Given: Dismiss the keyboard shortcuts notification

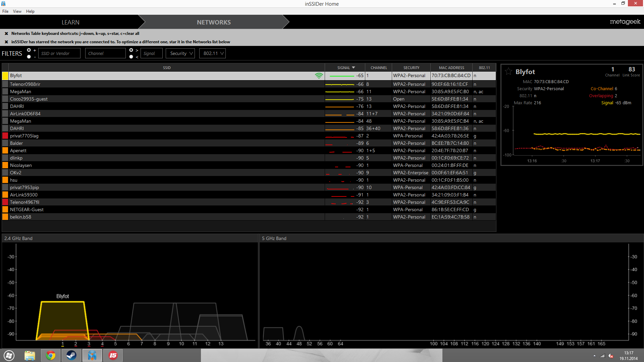Looking at the screenshot, I should 6,34.
